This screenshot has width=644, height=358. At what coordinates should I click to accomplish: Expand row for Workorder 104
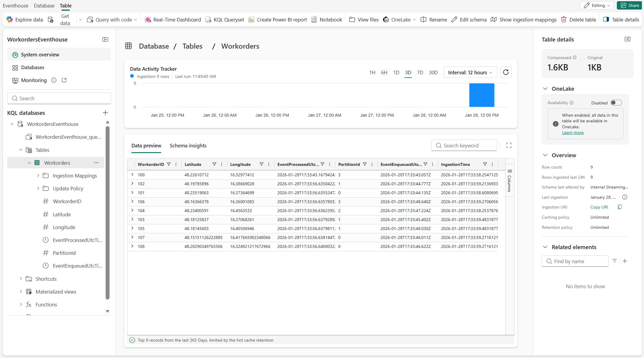[x=132, y=211]
